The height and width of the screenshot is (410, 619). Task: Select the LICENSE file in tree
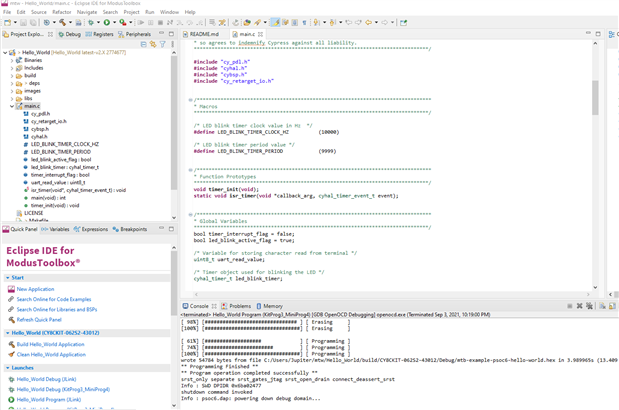pyautogui.click(x=33, y=213)
